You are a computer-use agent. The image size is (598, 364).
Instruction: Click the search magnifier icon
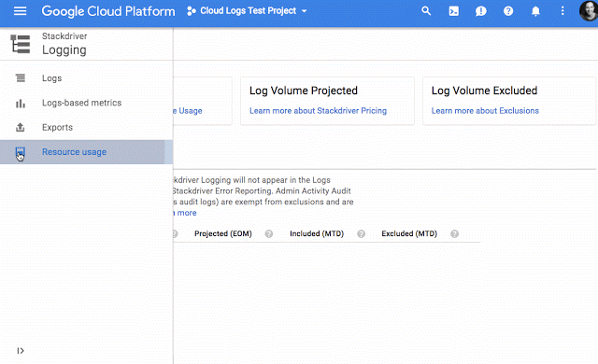[426, 11]
